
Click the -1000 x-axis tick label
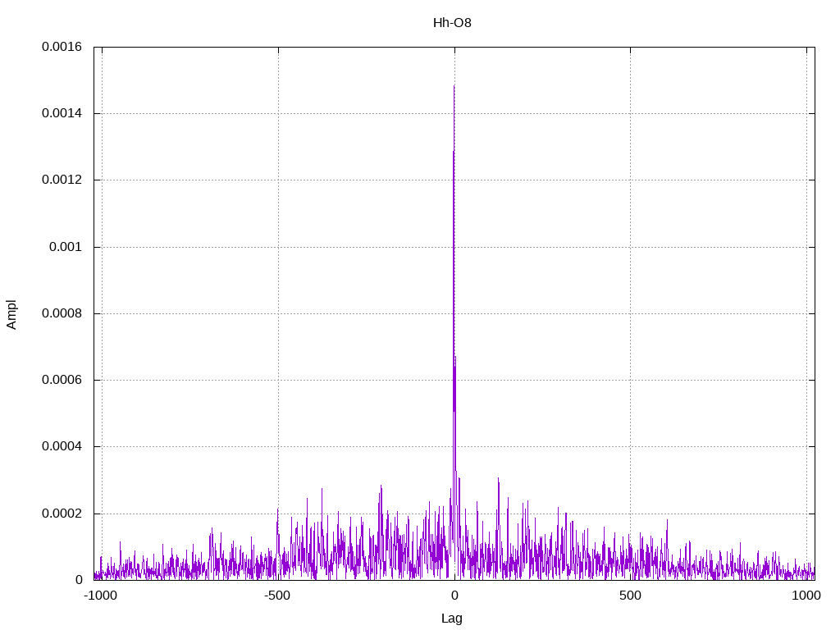pos(100,596)
